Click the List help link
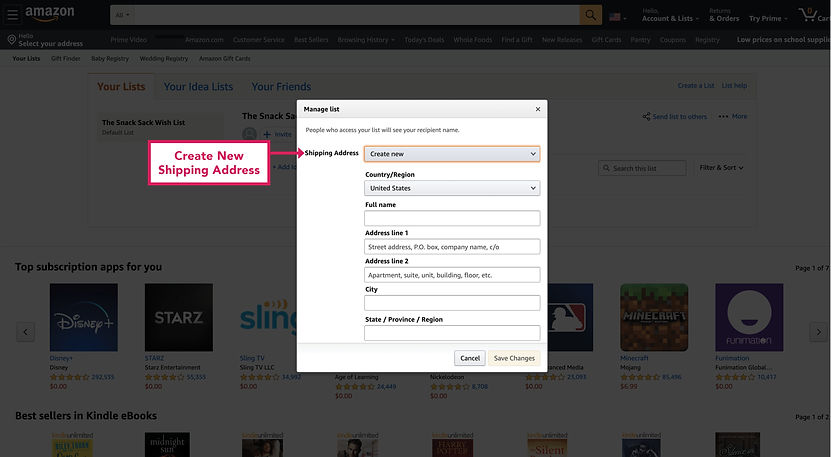 [734, 85]
